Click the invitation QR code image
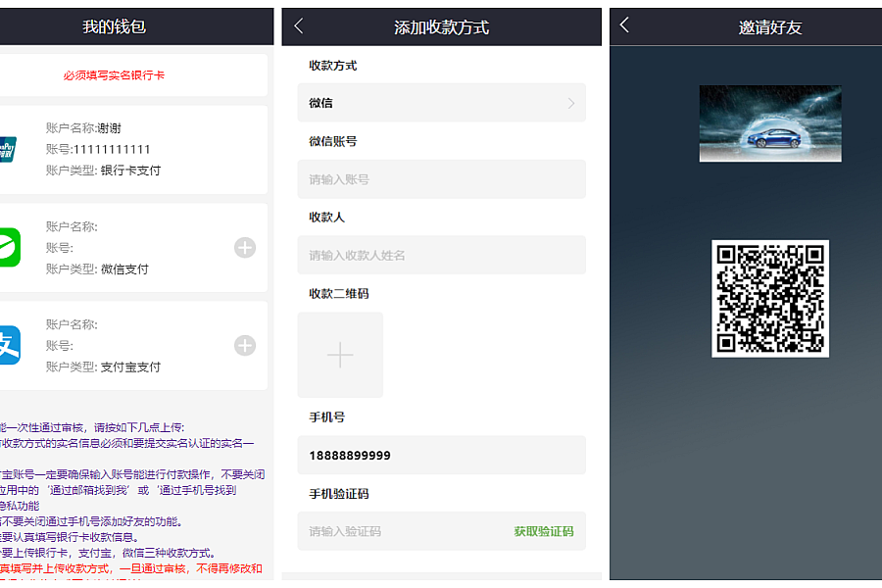The height and width of the screenshot is (588, 882). coord(770,299)
